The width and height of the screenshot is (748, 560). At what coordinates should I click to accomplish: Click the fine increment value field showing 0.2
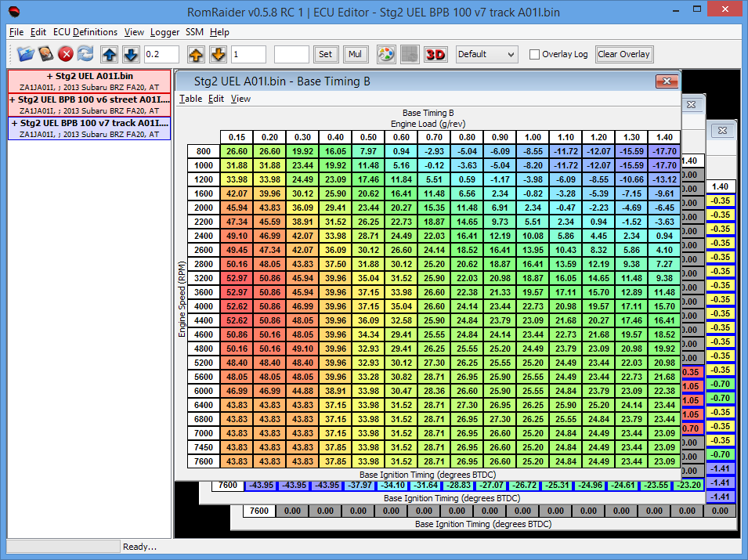(x=161, y=54)
